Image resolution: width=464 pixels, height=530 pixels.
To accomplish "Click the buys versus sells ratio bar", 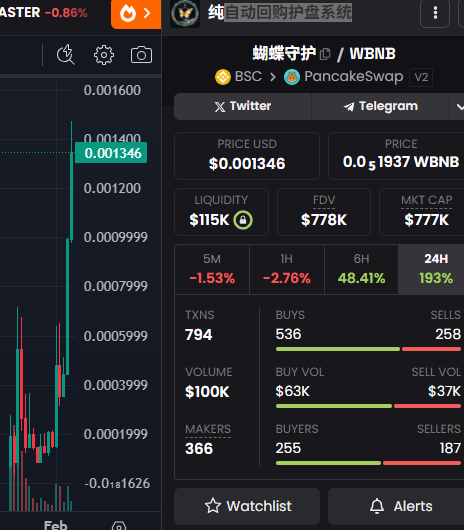I will point(368,349).
